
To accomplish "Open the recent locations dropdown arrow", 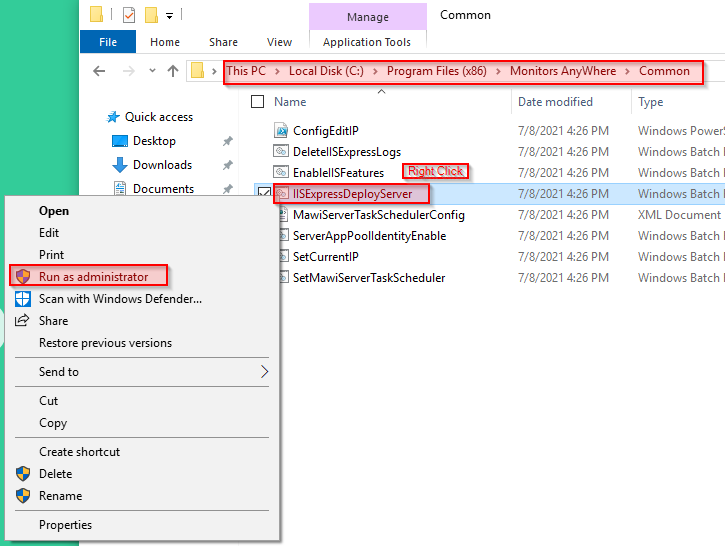I will pyautogui.click(x=151, y=71).
